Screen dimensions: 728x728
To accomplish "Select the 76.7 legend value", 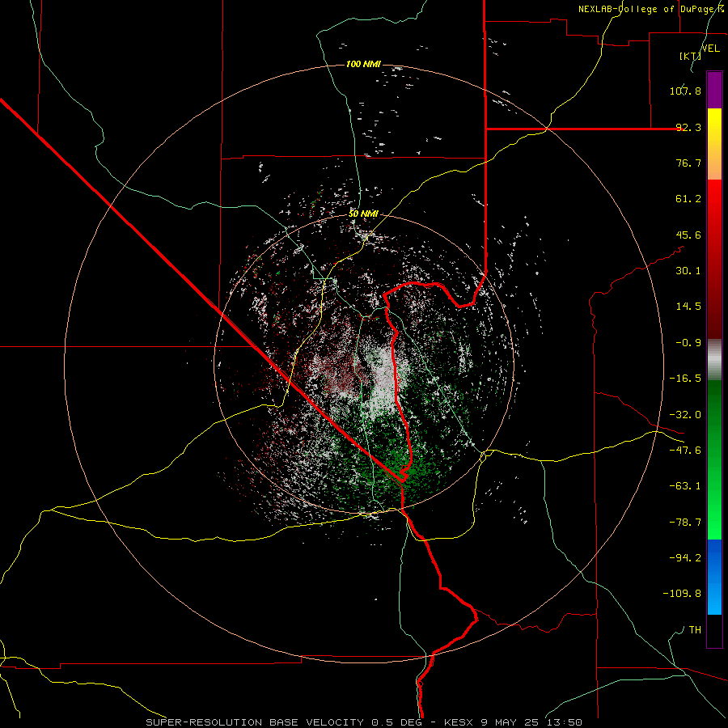I will pyautogui.click(x=688, y=163).
